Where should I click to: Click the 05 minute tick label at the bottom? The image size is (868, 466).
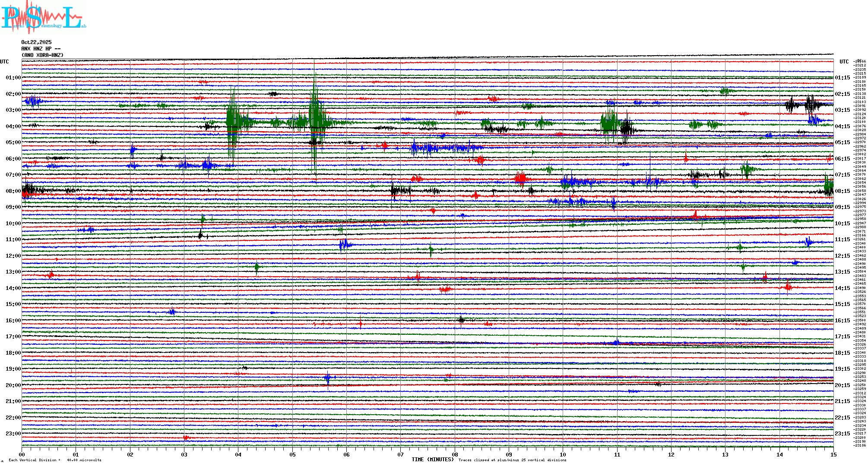[x=292, y=454]
